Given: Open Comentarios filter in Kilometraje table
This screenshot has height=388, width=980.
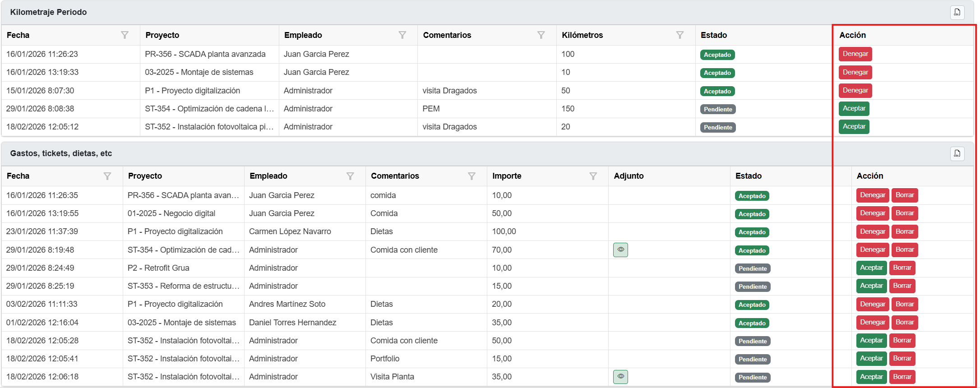Looking at the screenshot, I should coord(541,35).
